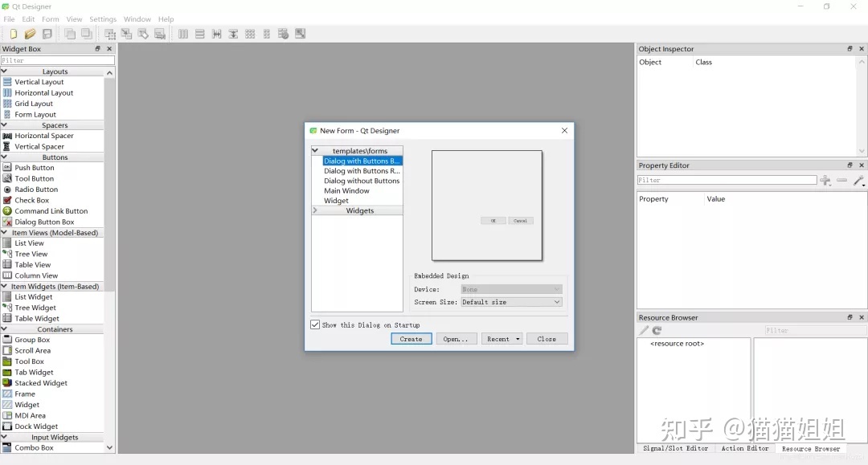Select the Edit Tab Order mode icon

160,34
